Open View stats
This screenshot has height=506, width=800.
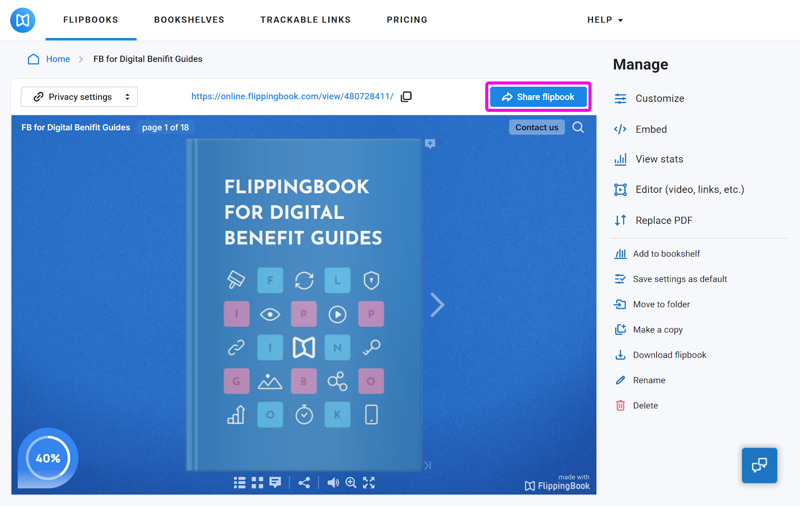pos(648,159)
